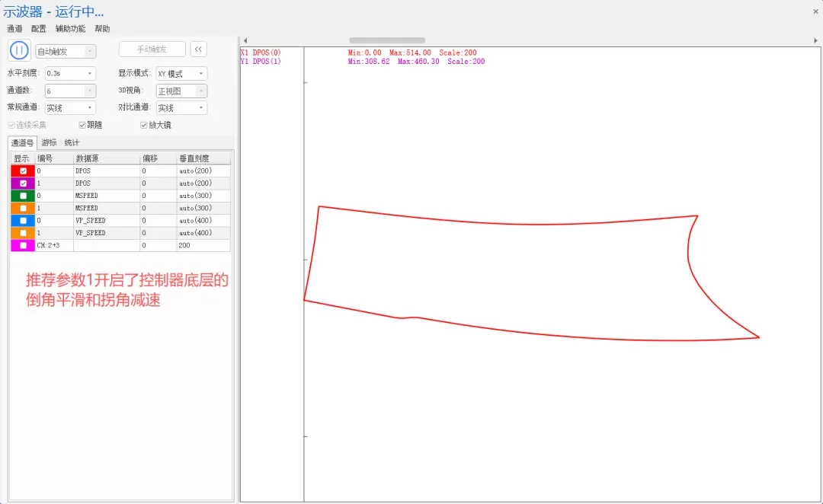Enable the green MSPEED channel 0 display checkbox
Image resolution: width=823 pixels, height=504 pixels.
23,196
